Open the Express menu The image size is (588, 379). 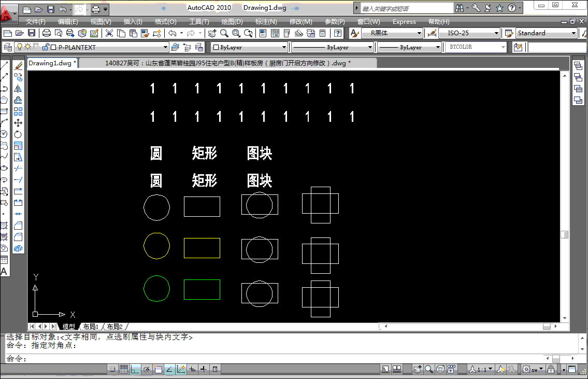404,22
